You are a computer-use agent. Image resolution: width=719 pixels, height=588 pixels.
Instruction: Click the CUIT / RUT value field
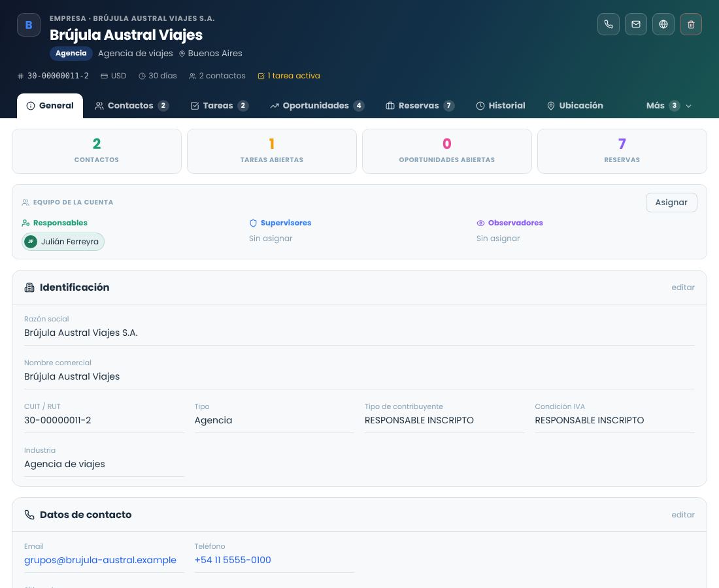click(x=104, y=420)
